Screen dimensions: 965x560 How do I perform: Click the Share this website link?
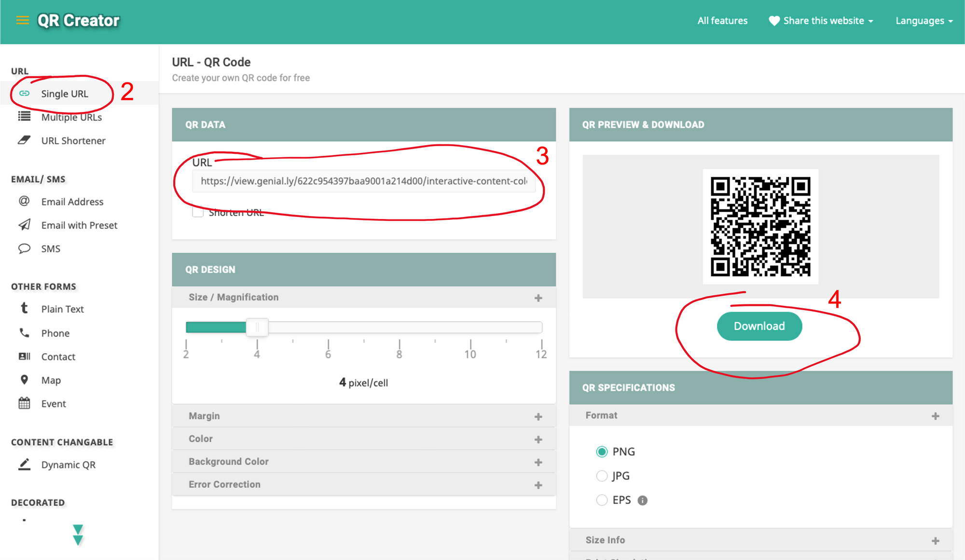pyautogui.click(x=823, y=21)
